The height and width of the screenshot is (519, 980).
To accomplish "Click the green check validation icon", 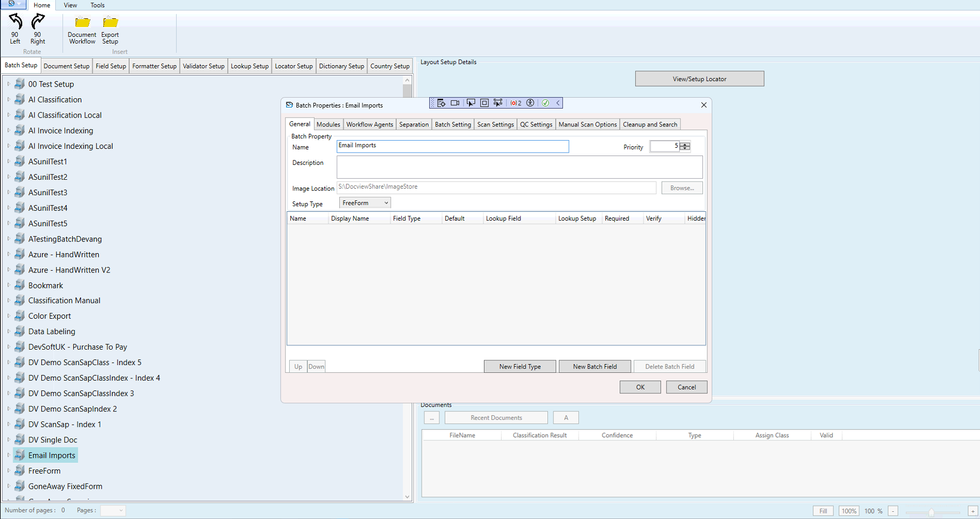I will tap(545, 103).
